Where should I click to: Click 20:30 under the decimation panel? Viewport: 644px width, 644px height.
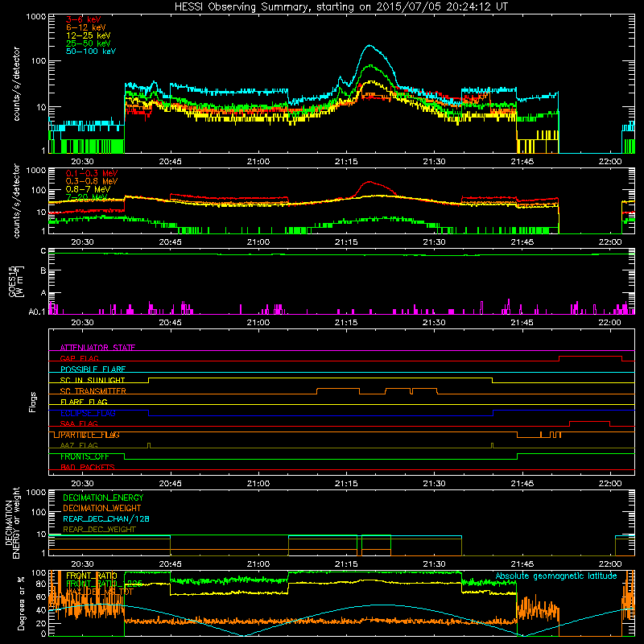click(x=83, y=564)
